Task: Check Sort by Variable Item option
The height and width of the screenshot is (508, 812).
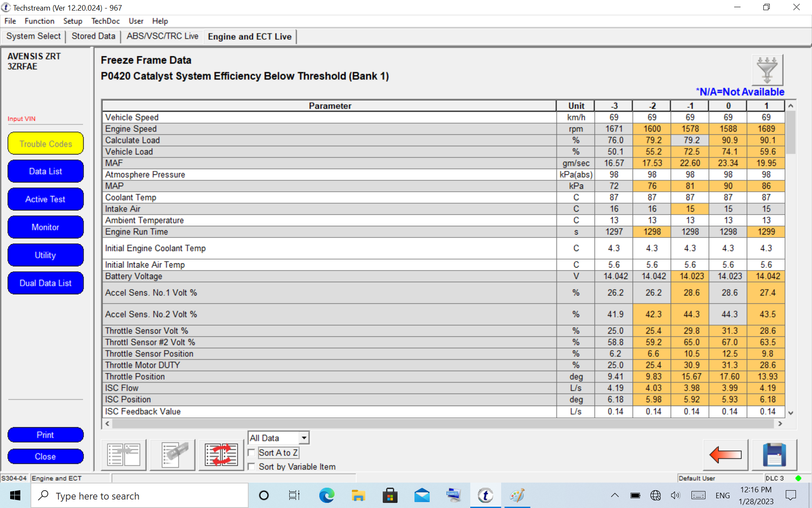Action: point(252,467)
